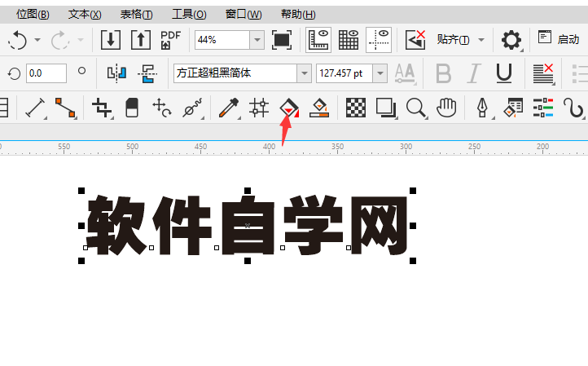Viewport: 588px width, 366px height.
Task: Open the 位图(B) menu
Action: pos(33,14)
